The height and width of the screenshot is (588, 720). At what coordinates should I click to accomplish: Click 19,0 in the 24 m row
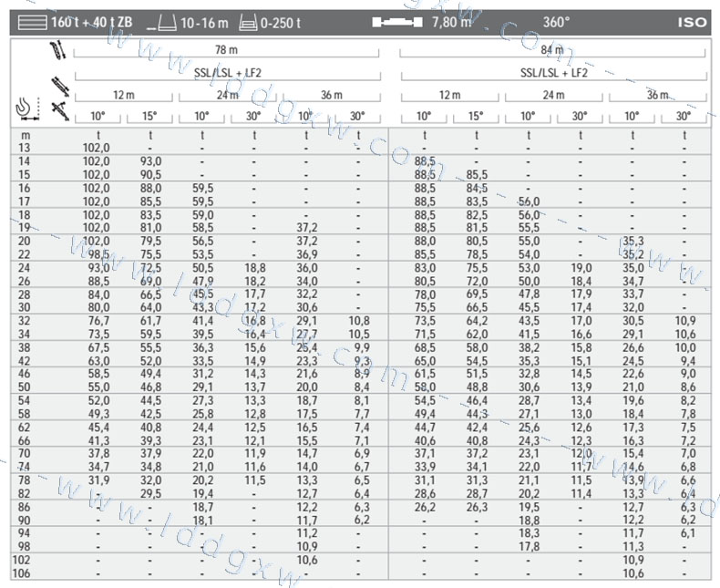(581, 268)
